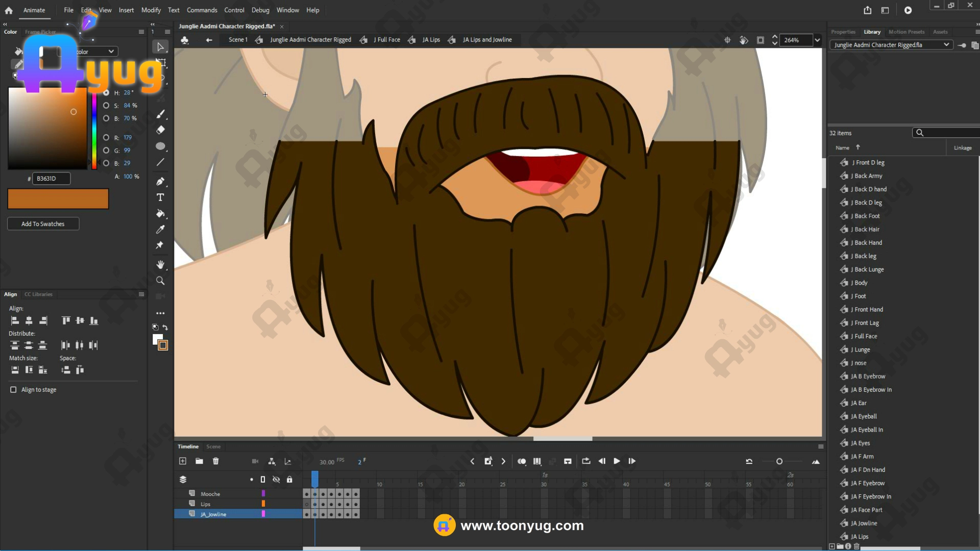Click the orange current color swatch
Image resolution: width=980 pixels, height=551 pixels.
click(58, 199)
